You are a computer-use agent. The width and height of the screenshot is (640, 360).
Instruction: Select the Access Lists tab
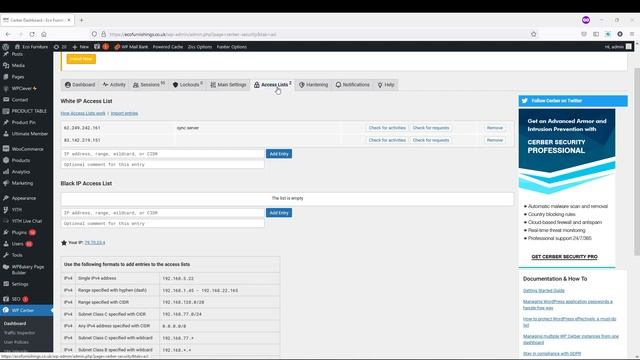coord(273,85)
